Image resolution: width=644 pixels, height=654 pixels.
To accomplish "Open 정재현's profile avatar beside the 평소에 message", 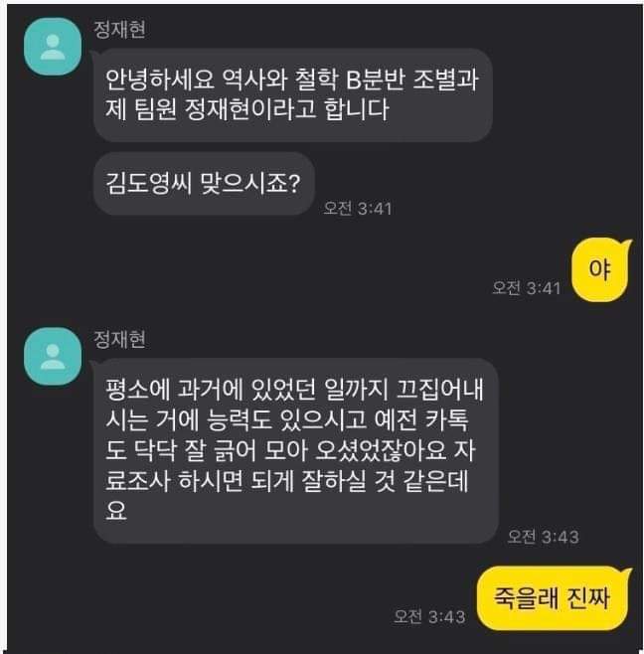I will click(53, 356).
